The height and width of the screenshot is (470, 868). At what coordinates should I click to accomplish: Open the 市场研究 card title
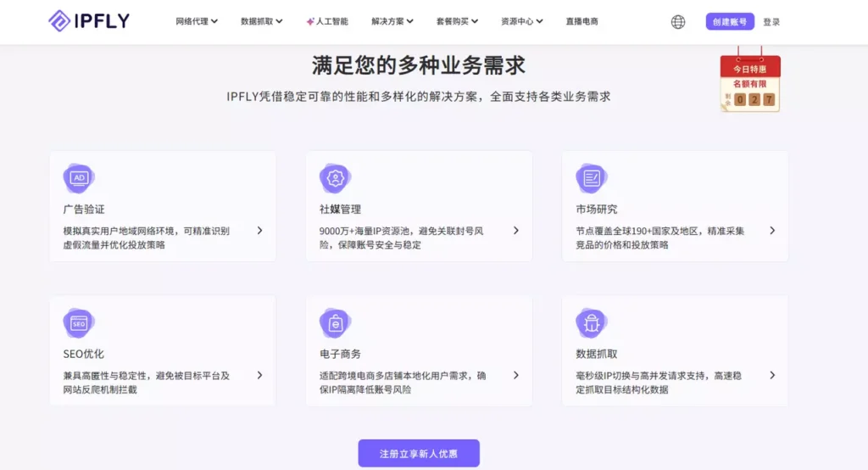[596, 210]
